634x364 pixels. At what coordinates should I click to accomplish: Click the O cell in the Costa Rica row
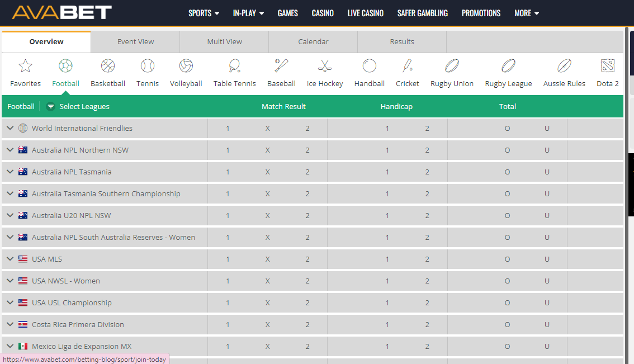(507, 325)
